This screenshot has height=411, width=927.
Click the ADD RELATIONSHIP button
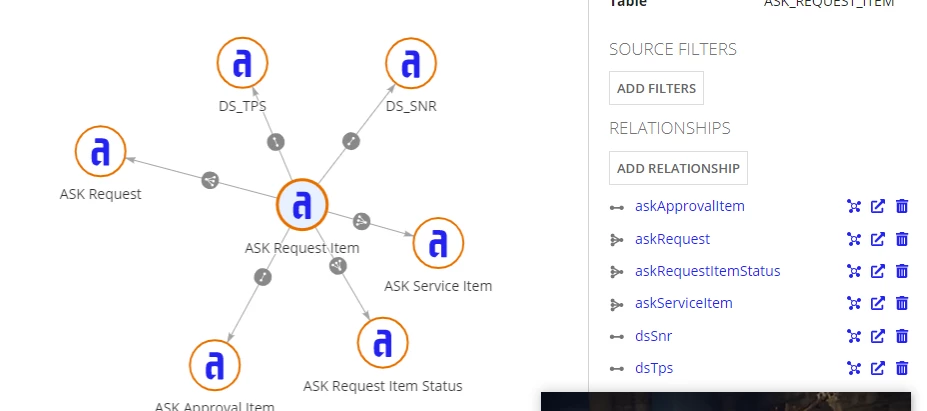[678, 168]
